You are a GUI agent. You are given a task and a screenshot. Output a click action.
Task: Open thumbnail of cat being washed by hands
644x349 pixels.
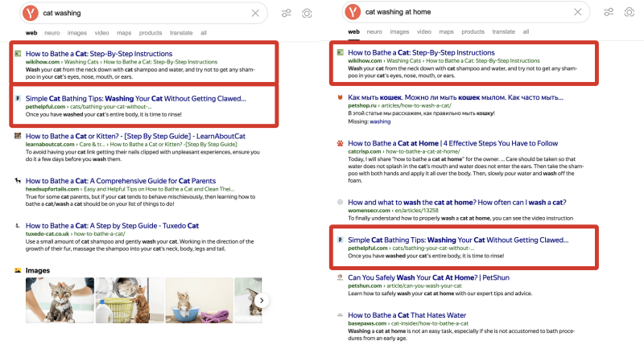pyautogui.click(x=60, y=300)
